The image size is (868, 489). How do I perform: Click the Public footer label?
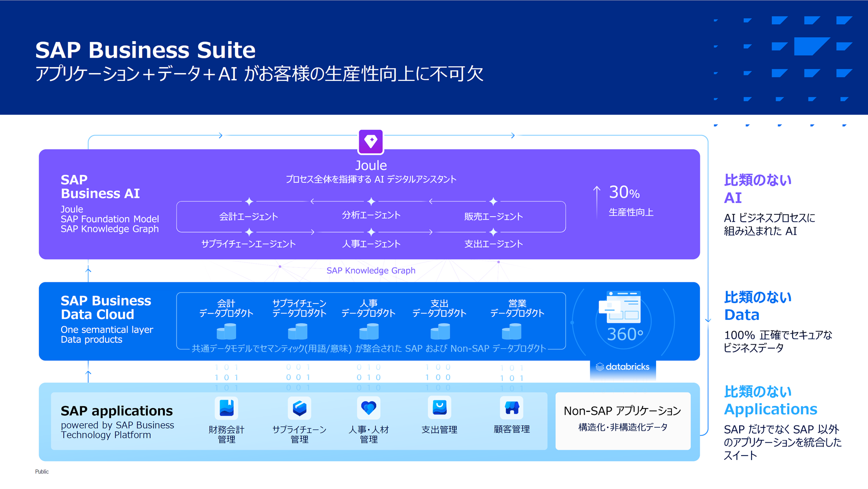coord(42,472)
